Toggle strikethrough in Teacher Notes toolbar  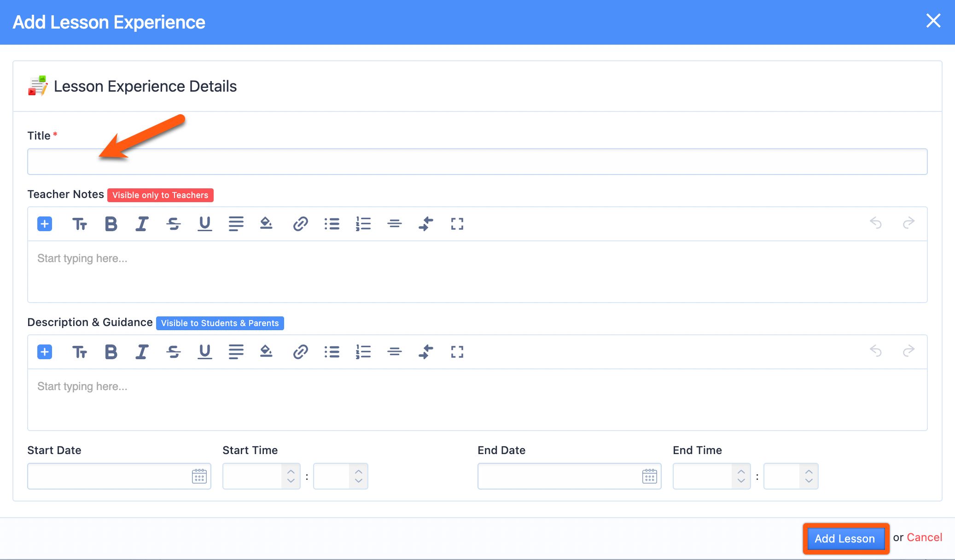174,224
